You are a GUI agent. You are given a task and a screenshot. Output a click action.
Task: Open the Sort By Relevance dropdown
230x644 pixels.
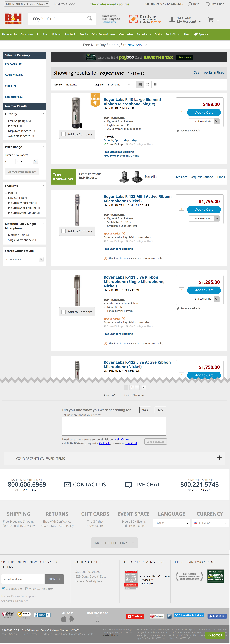[x=78, y=85]
